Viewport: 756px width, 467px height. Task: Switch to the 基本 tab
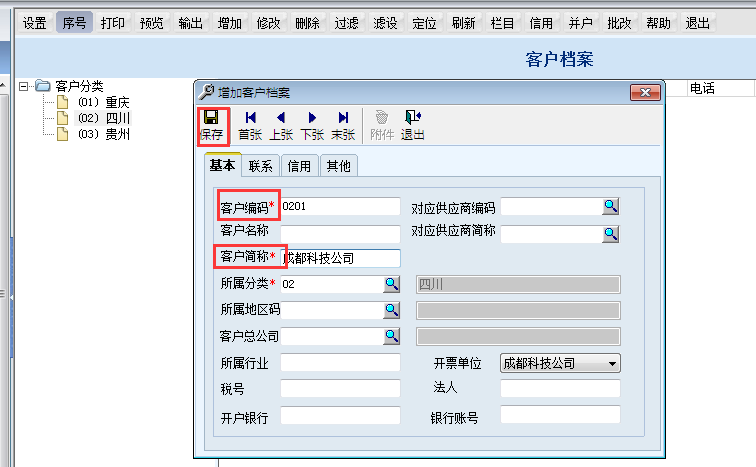(222, 165)
